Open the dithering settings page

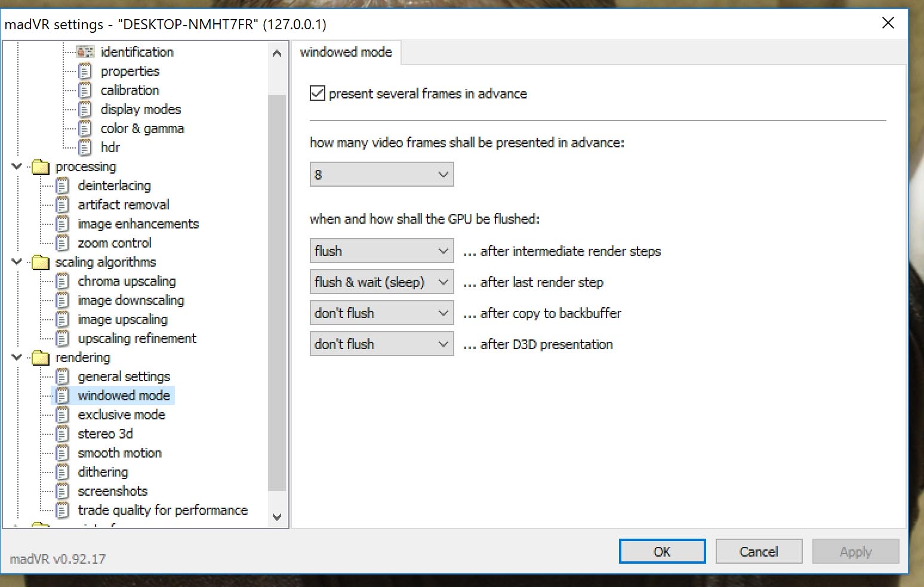click(x=103, y=472)
